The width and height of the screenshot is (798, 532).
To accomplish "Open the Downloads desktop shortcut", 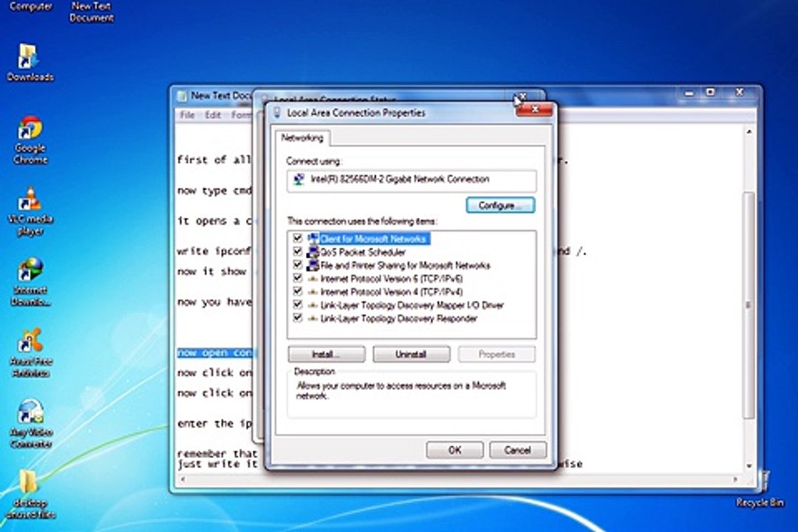I will coord(30,62).
